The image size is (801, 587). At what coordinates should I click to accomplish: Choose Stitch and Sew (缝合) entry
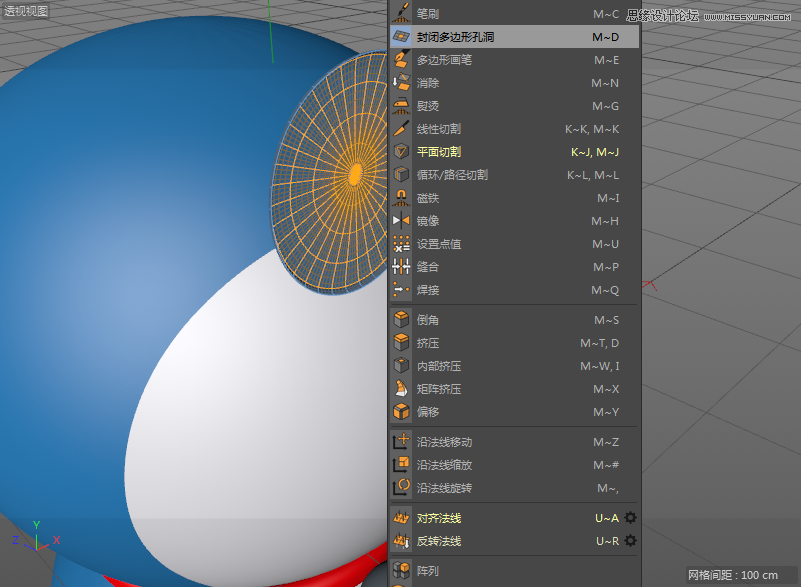coord(428,267)
